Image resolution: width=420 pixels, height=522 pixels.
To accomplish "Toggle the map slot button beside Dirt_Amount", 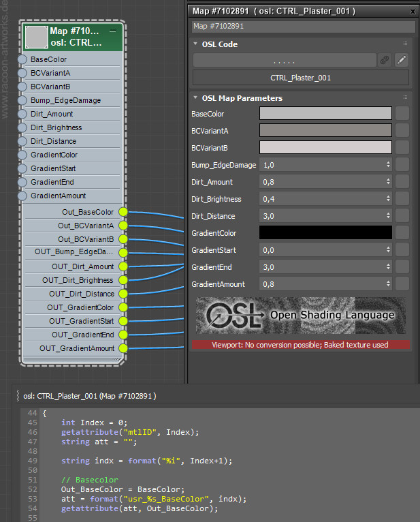I will click(402, 182).
